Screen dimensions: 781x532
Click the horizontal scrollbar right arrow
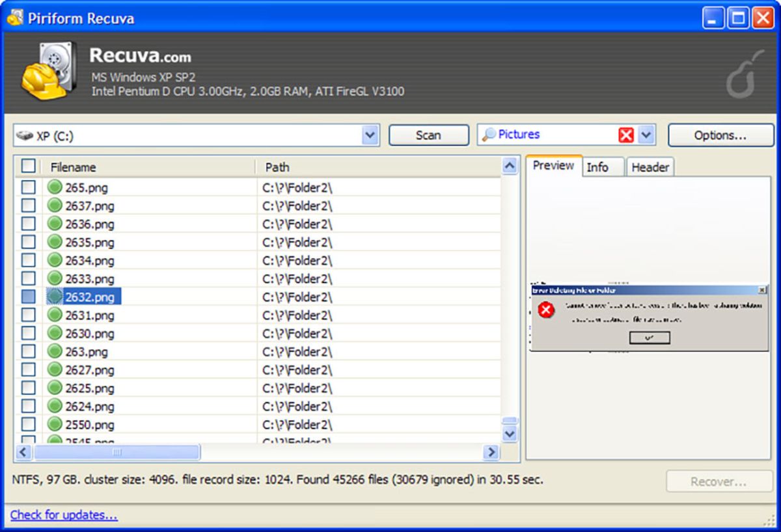tap(492, 451)
